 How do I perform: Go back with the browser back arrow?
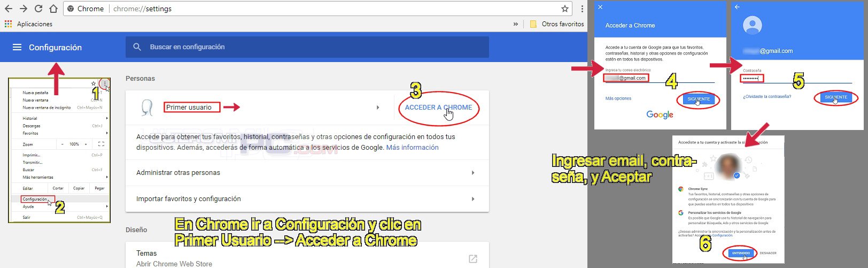pyautogui.click(x=8, y=9)
